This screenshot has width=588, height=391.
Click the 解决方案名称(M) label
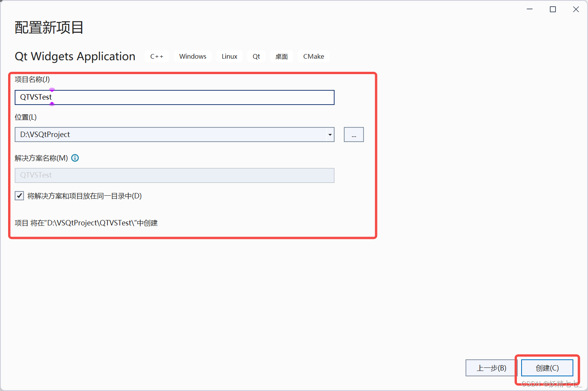click(x=41, y=158)
